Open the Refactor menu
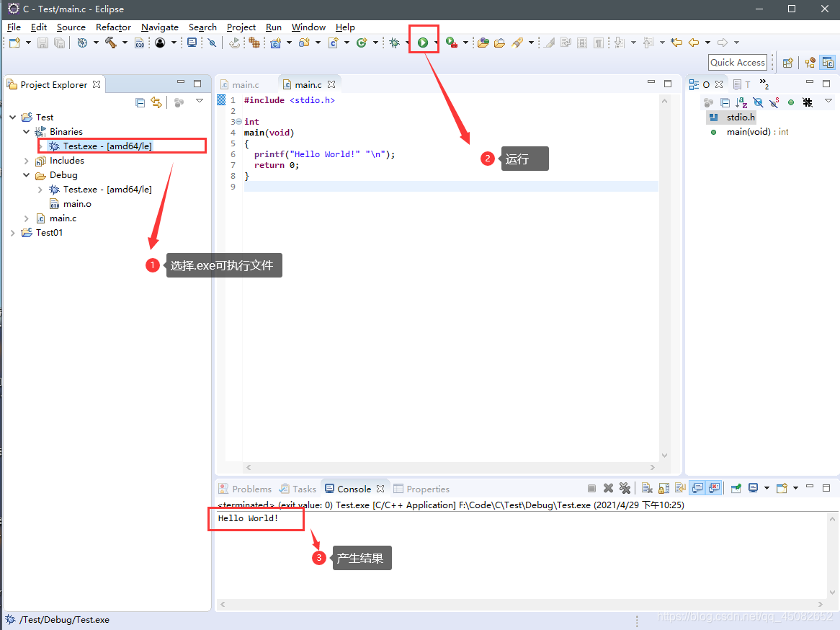 coord(113,27)
